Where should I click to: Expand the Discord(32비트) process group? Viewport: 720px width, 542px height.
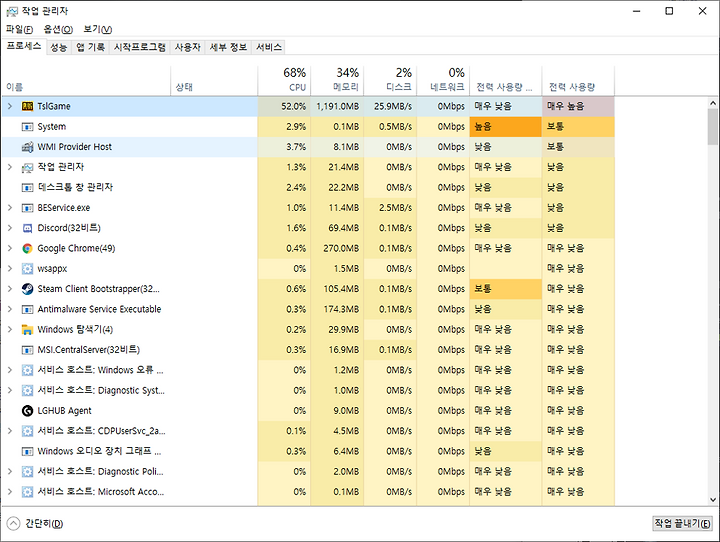10,228
